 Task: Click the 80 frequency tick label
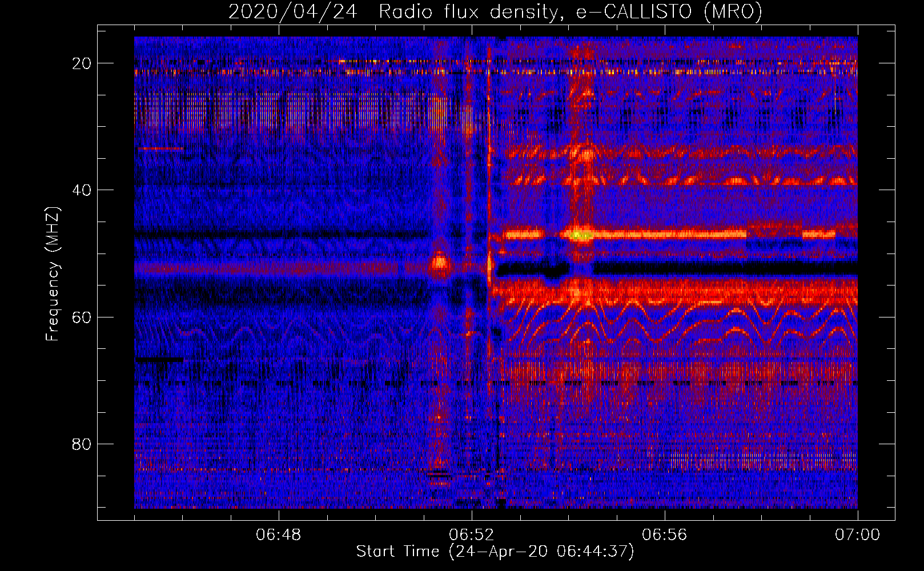(82, 444)
